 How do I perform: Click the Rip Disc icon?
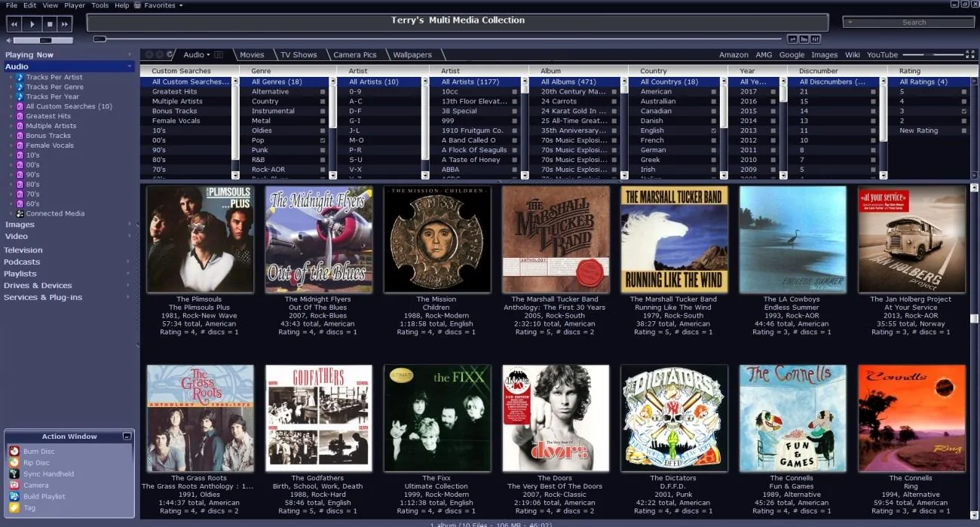coord(14,462)
